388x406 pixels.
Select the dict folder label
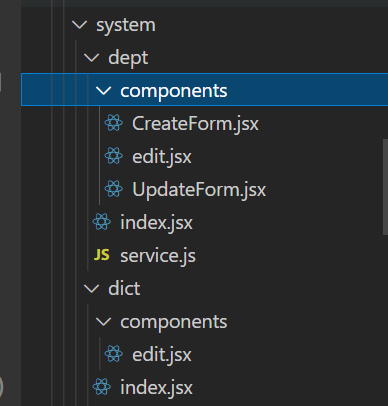pos(124,288)
